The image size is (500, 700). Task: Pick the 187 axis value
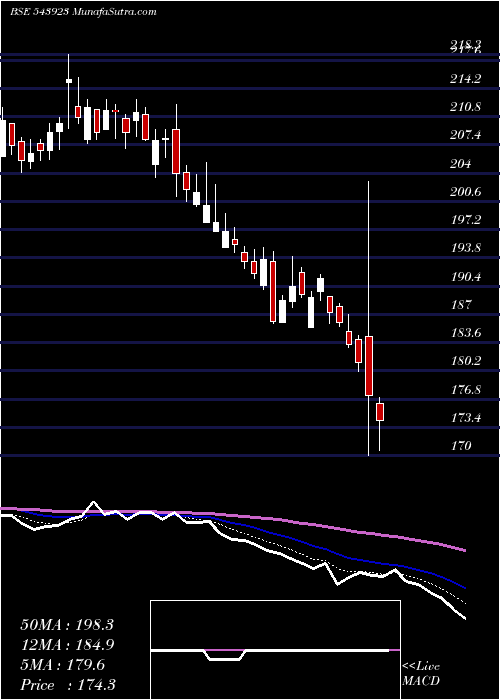point(461,304)
